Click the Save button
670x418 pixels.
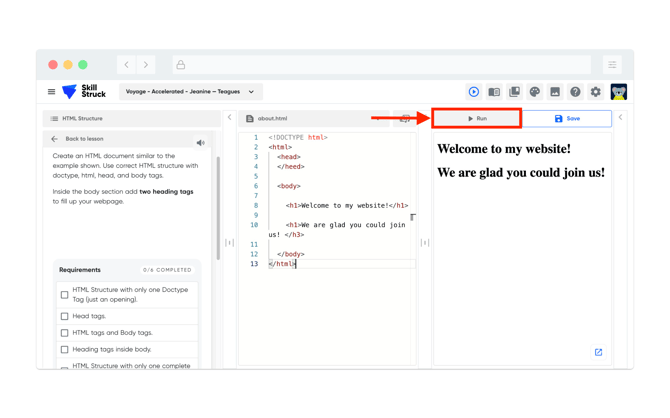click(x=567, y=119)
